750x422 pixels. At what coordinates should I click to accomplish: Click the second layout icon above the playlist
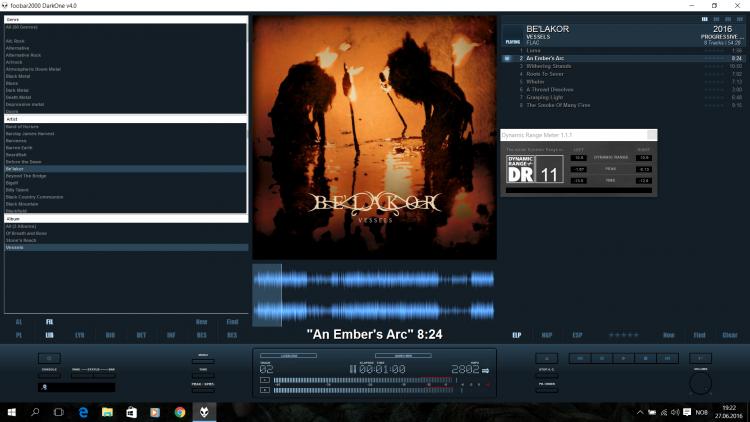click(x=716, y=19)
